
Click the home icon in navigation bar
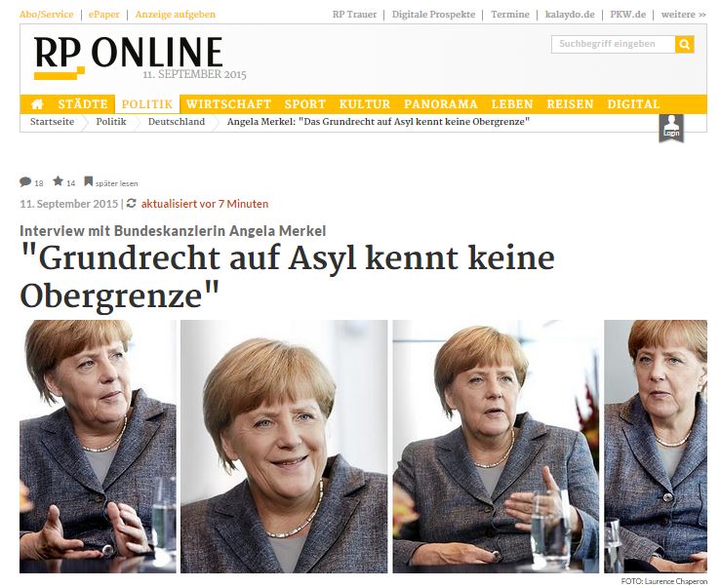(x=37, y=104)
